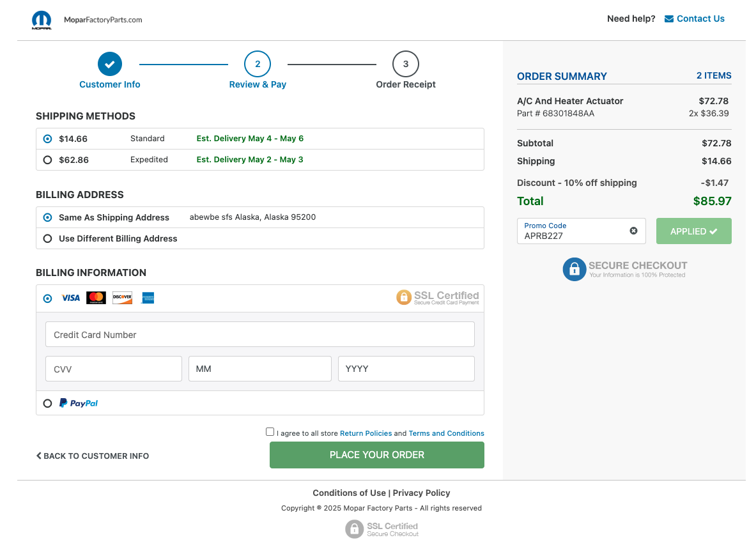756x547 pixels.
Task: Click the SSL Certified badge in billing section
Action: coord(438,297)
